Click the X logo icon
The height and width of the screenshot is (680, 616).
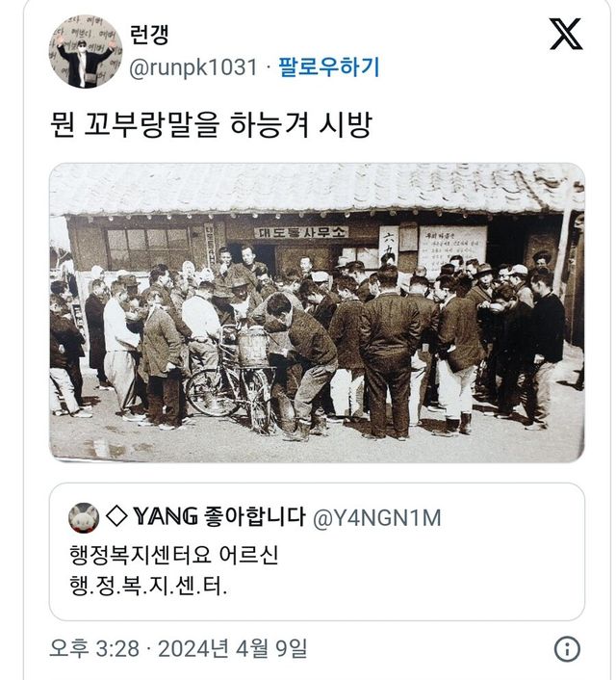[x=566, y=34]
